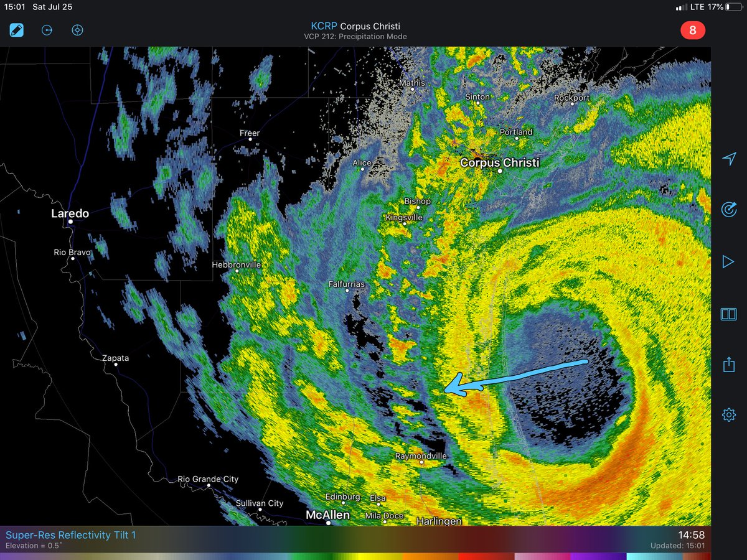Tap the Portland map label
The image size is (747, 560).
point(517,132)
